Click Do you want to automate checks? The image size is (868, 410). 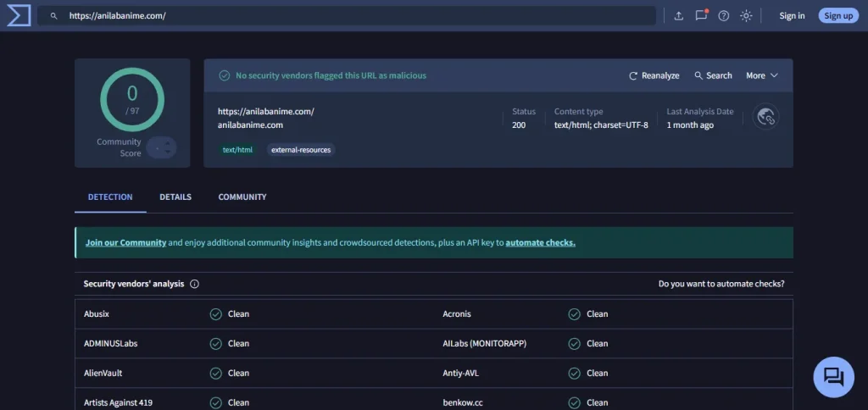721,284
